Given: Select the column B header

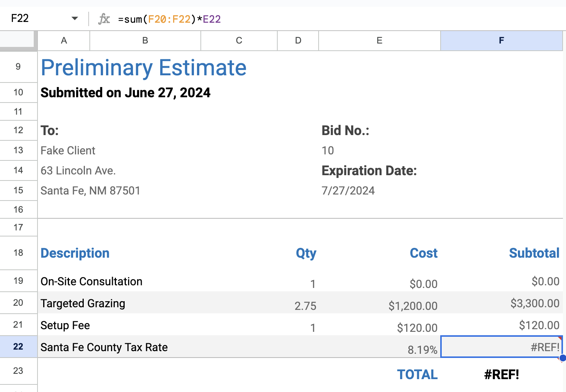Looking at the screenshot, I should (145, 40).
